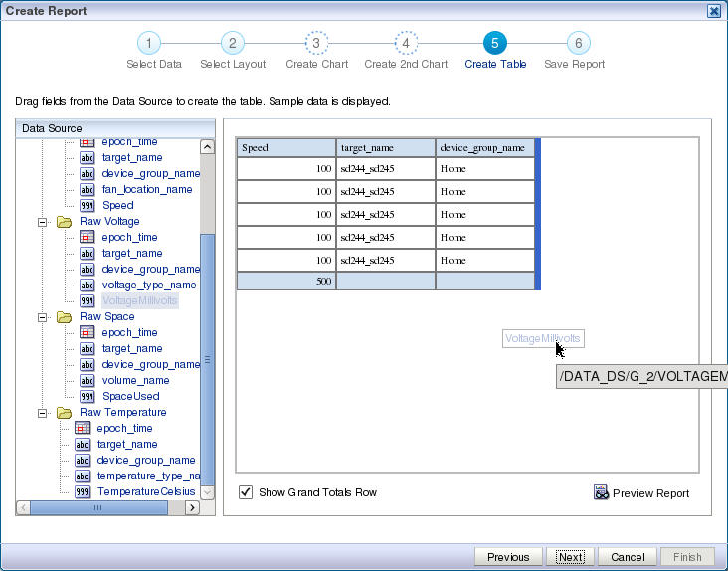
Task: Go to step 2 Select Layout
Action: point(233,43)
